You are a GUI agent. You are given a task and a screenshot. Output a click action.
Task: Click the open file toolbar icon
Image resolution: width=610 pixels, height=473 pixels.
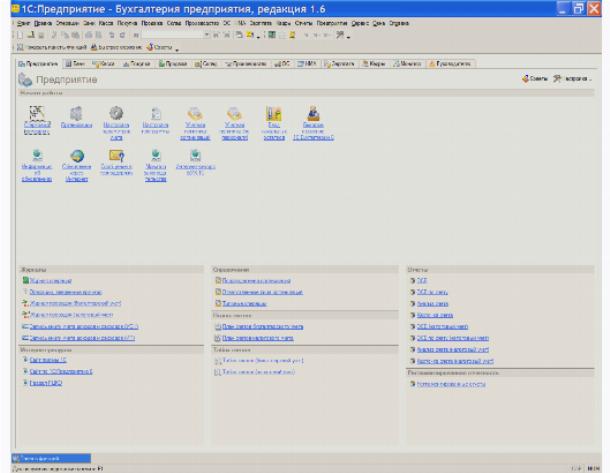[31, 35]
